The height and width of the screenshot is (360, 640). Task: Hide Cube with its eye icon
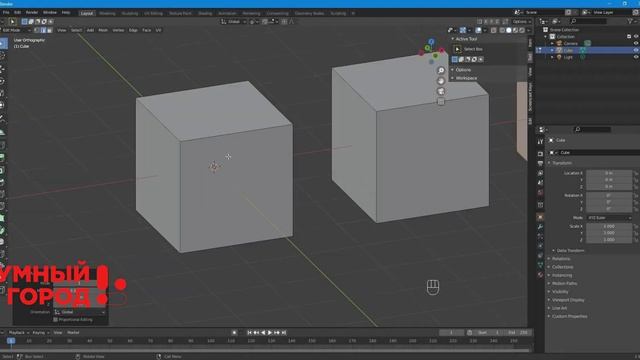(x=636, y=50)
